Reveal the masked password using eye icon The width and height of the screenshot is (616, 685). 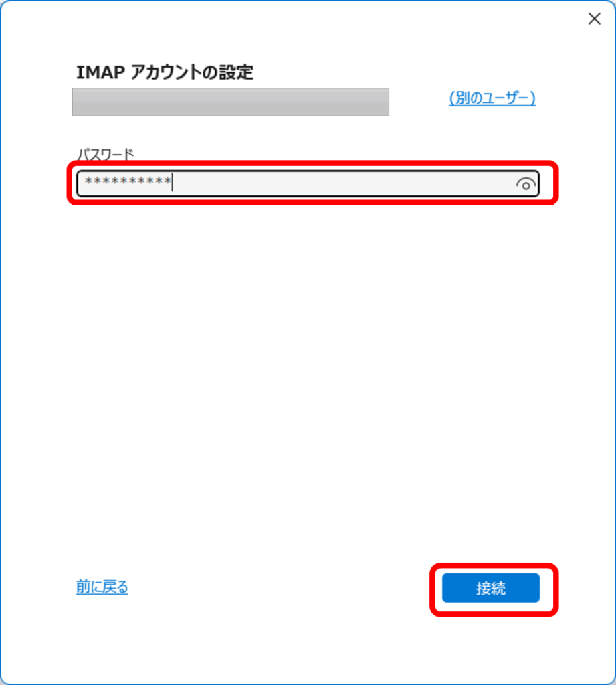point(526,185)
